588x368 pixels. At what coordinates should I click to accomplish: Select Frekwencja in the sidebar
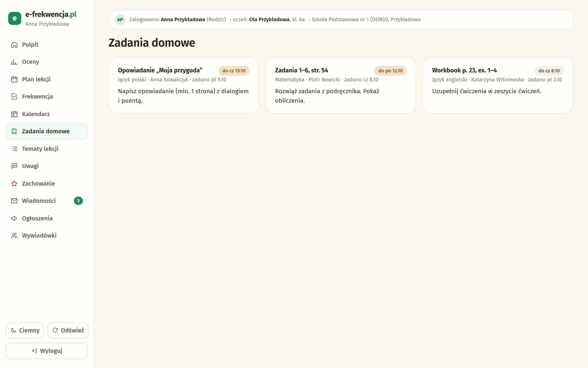pos(47,97)
